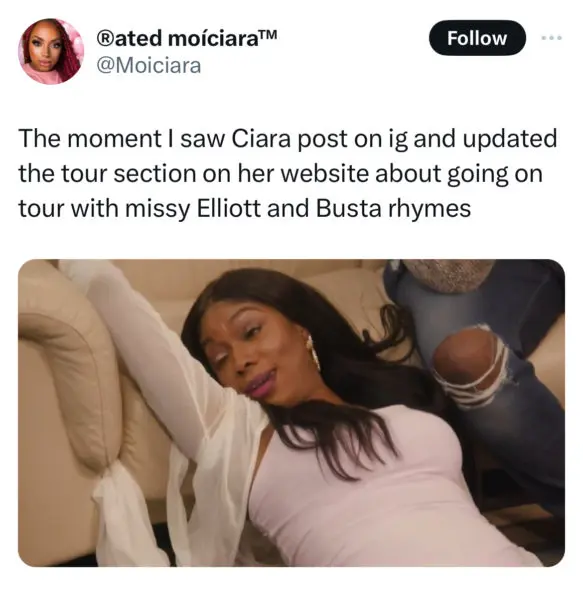Open the attached photo of the woman on the couch
The height and width of the screenshot is (600, 583).
click(292, 413)
